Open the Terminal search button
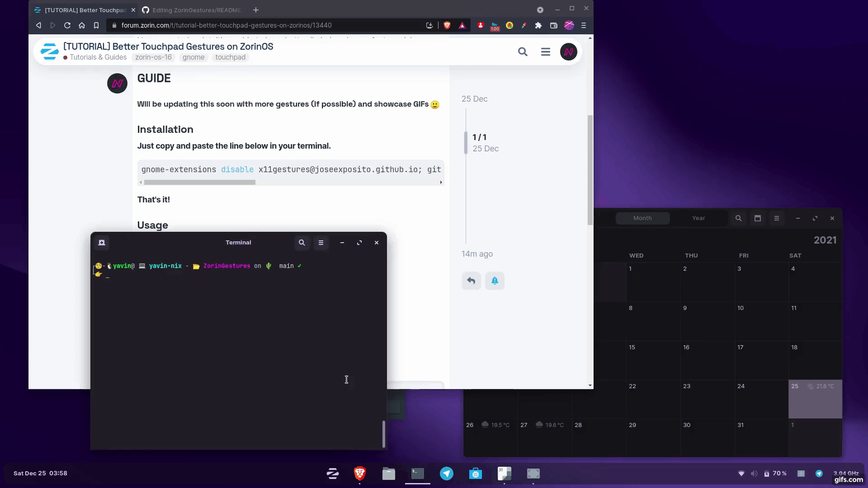 pyautogui.click(x=302, y=243)
